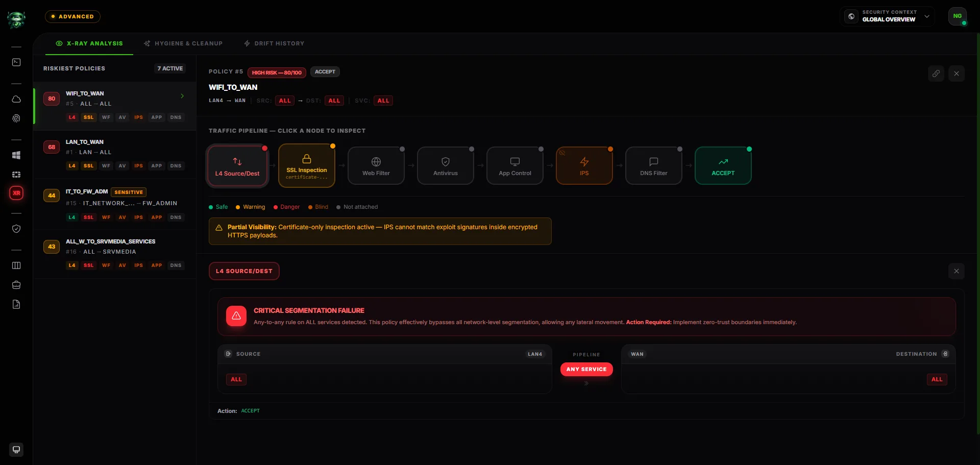The width and height of the screenshot is (980, 465).
Task: Click the SVC ALL tag in header
Action: pos(383,101)
